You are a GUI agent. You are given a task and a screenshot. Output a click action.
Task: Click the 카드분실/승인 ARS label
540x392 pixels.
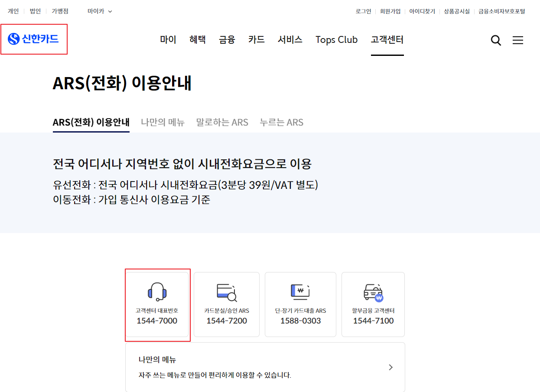pyautogui.click(x=227, y=311)
